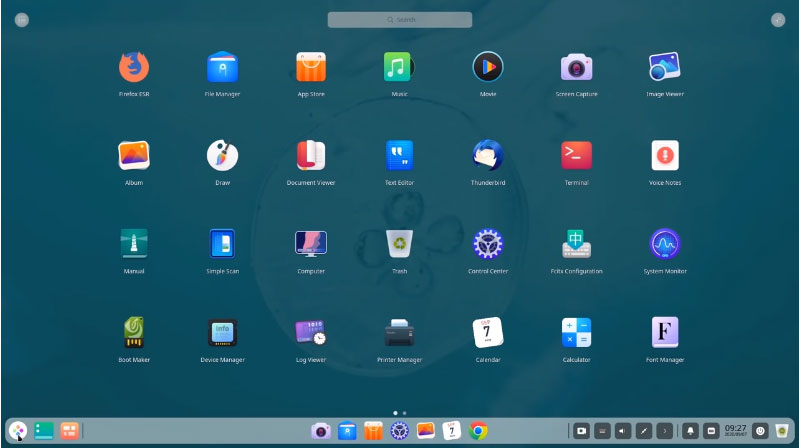Screen dimensions: 799x448
Task: Open Fcitx Configuration
Action: click(x=576, y=244)
